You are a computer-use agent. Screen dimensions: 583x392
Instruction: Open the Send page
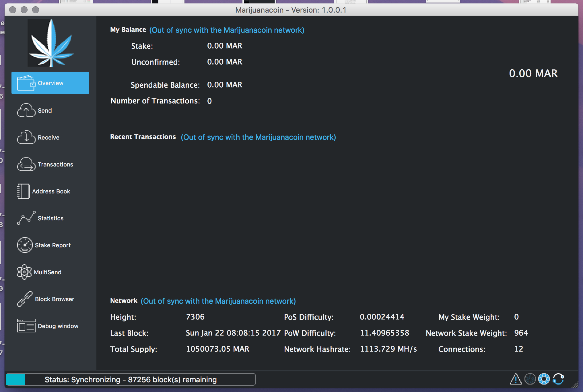[45, 111]
